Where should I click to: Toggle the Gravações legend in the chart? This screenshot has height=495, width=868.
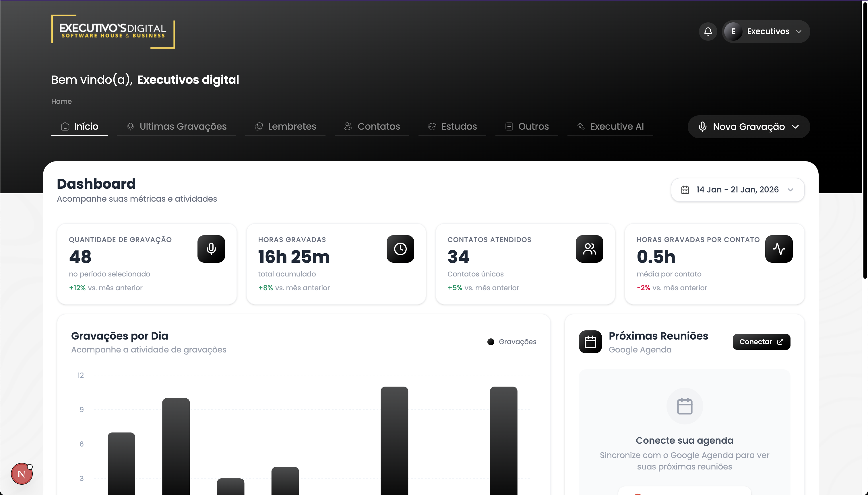pos(512,342)
